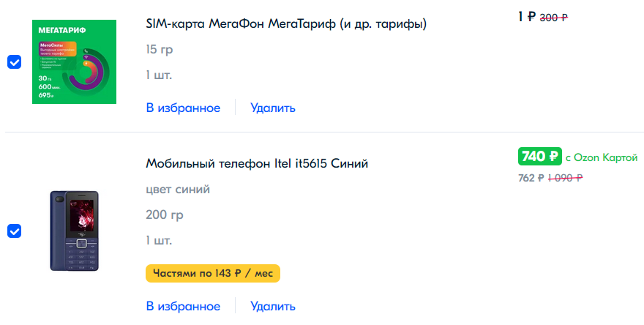Add the Itel phone to В избранное

click(x=183, y=307)
